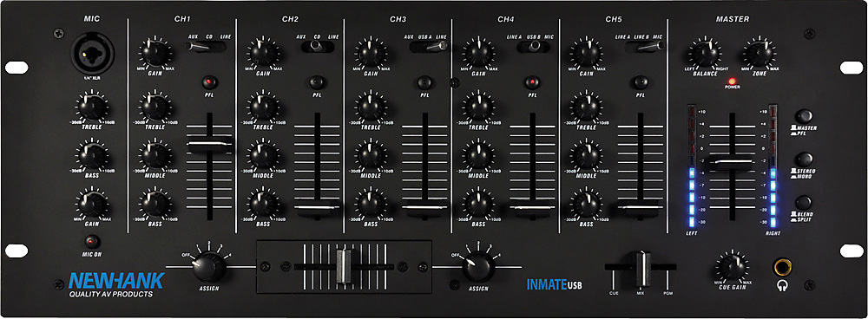Click the ZONE volume knob
This screenshot has height=319, width=868.
pyautogui.click(x=759, y=53)
